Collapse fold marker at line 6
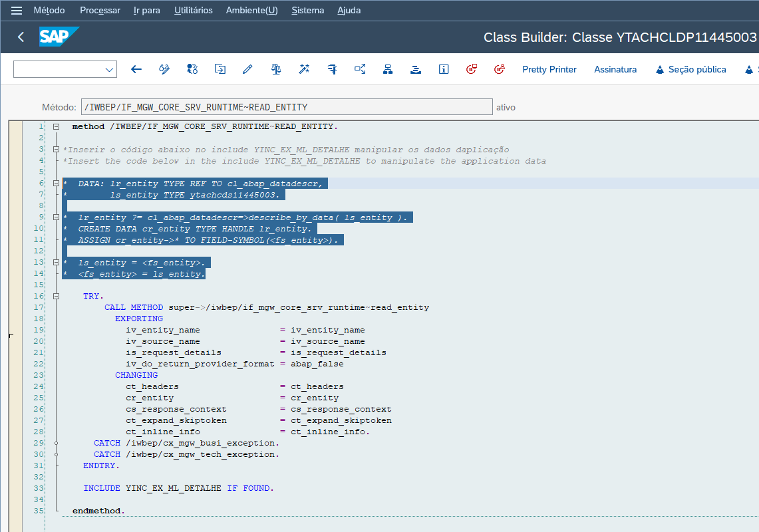The image size is (759, 532). pos(56,183)
